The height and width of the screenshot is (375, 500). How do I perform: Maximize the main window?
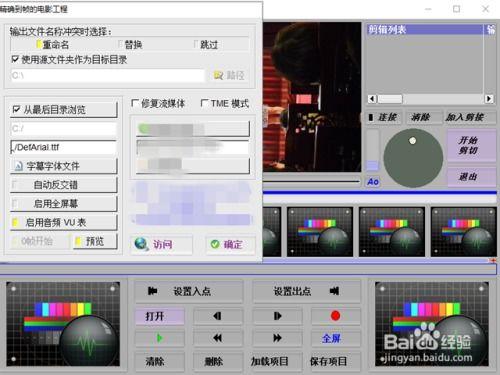(457, 9)
